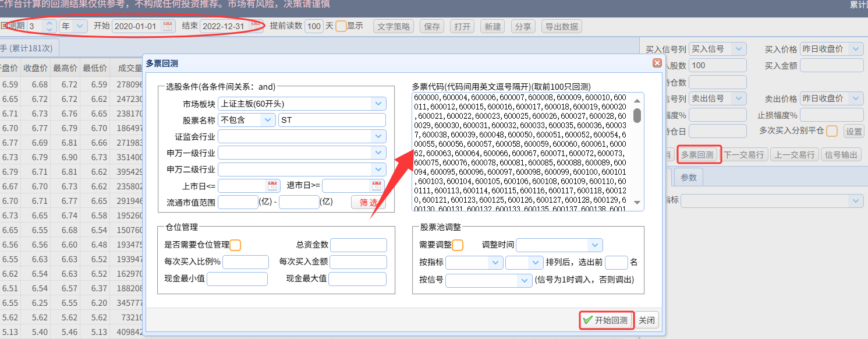Toggle 多次买入分别平仓 checkbox

(x=832, y=131)
